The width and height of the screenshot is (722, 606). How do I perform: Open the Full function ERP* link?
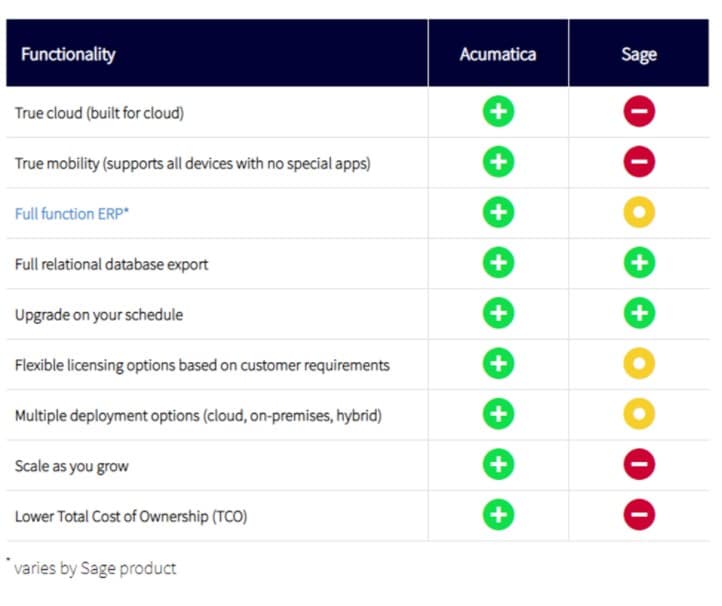(71, 214)
